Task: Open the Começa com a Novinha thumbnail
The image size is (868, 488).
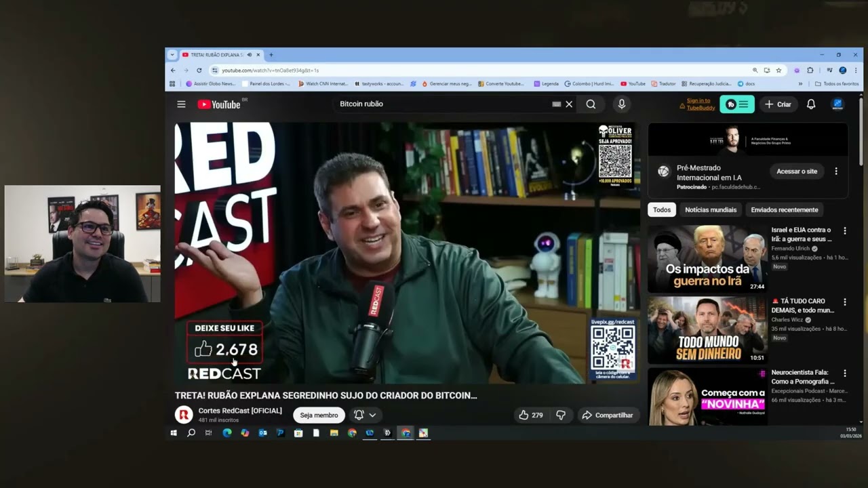Action: tap(707, 396)
